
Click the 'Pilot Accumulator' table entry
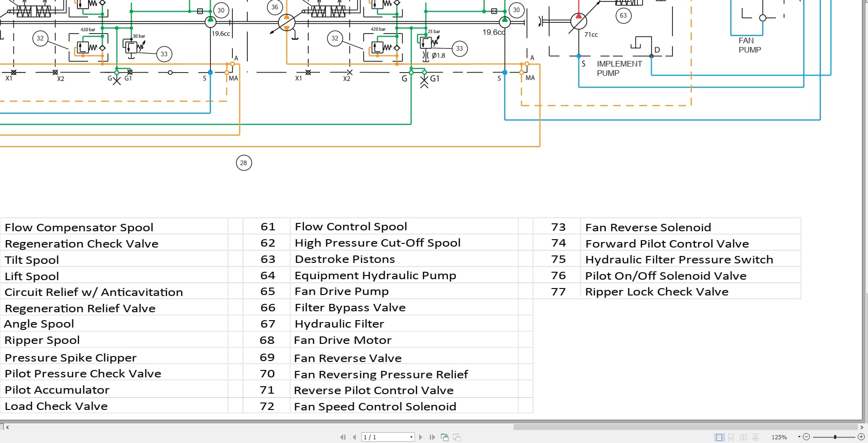(57, 390)
